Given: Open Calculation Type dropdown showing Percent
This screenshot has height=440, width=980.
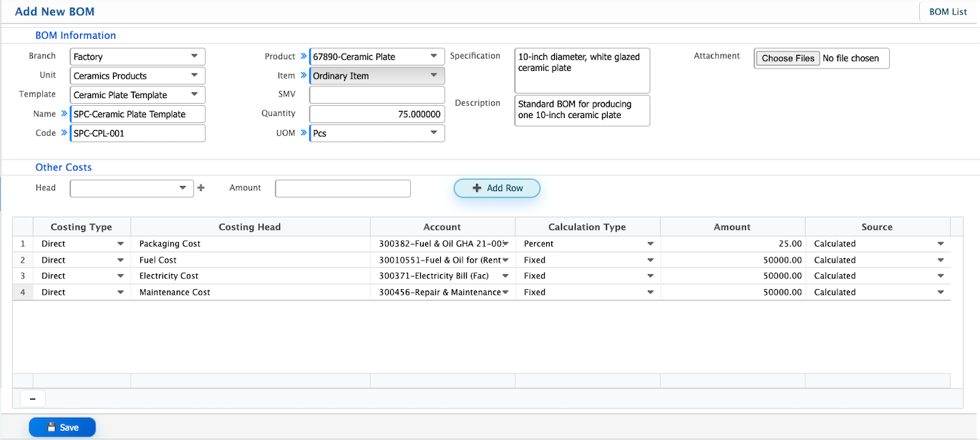Looking at the screenshot, I should coord(588,244).
